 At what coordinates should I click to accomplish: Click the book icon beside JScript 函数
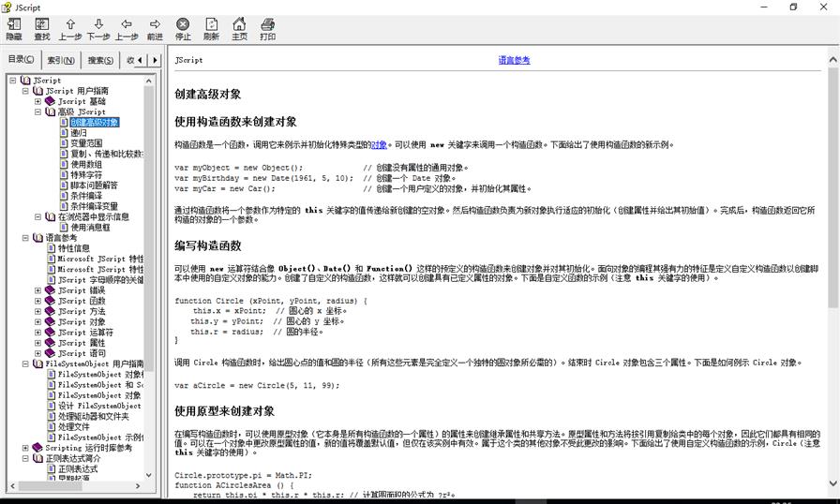coord(51,301)
